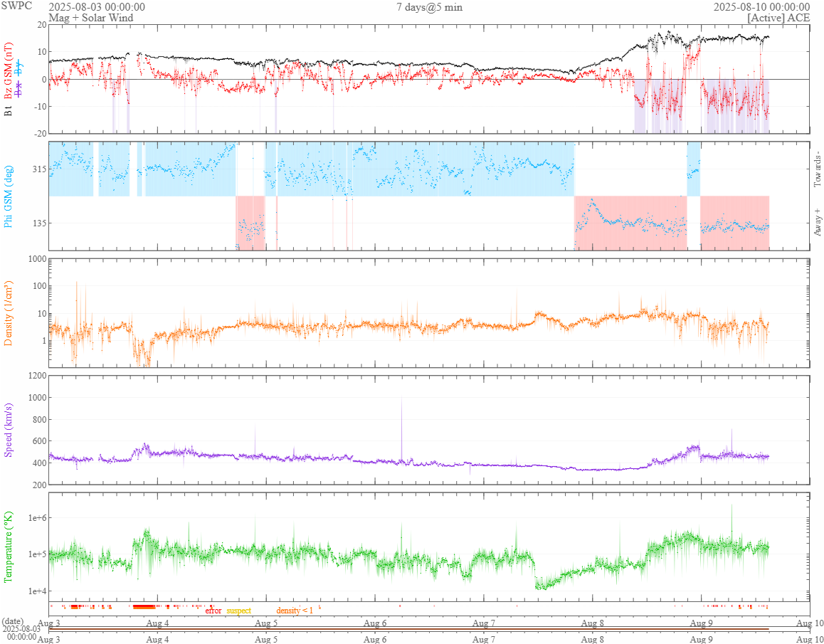Click the -20 tick on the Bt axis
This screenshot has height=644, width=824.
tap(39, 134)
